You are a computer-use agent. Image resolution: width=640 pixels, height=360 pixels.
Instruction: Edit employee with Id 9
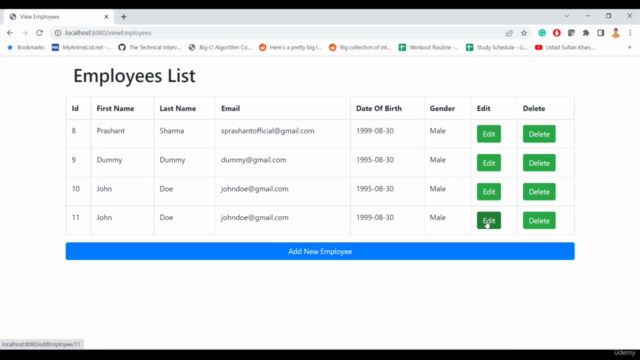[x=489, y=163]
